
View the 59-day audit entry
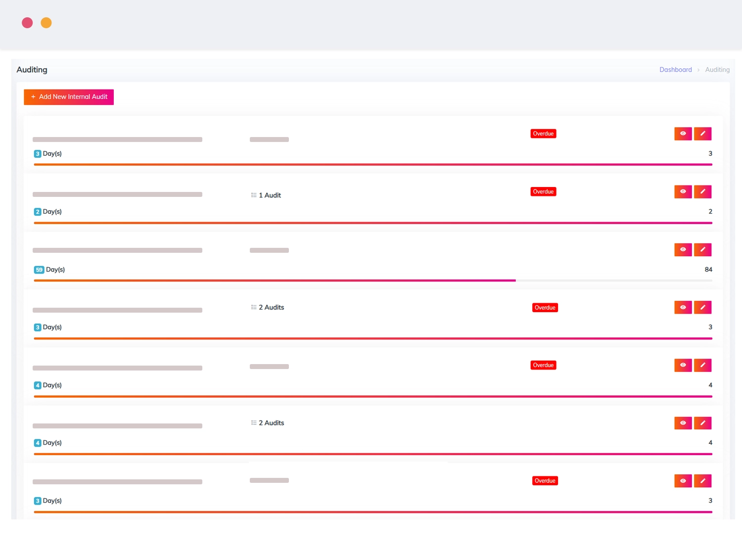click(x=683, y=249)
